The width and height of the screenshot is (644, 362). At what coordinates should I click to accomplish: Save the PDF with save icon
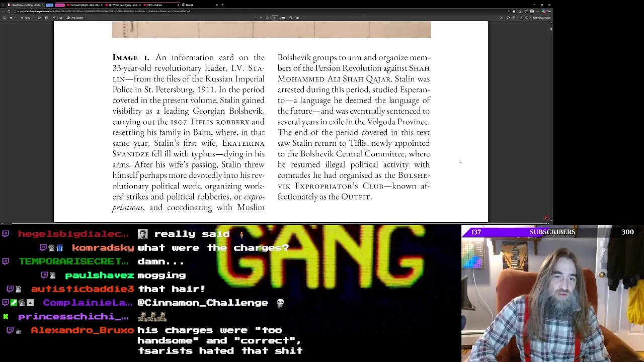[514, 18]
